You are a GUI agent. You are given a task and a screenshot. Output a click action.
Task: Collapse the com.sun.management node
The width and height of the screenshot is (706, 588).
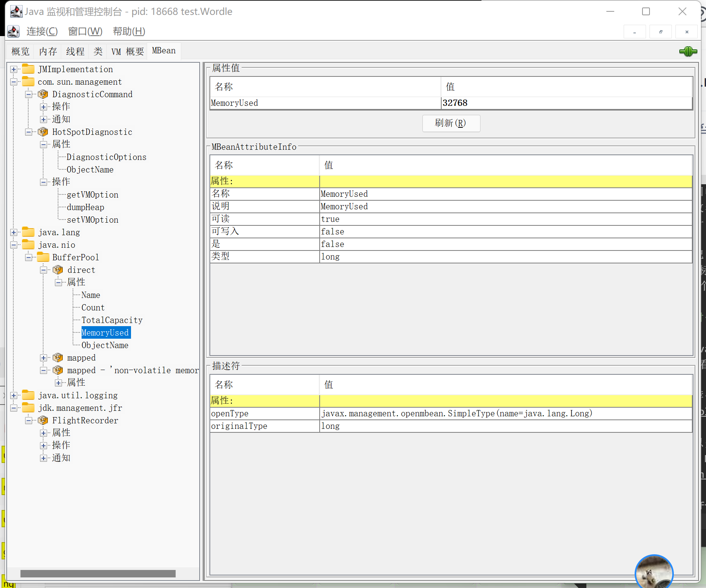tap(14, 82)
